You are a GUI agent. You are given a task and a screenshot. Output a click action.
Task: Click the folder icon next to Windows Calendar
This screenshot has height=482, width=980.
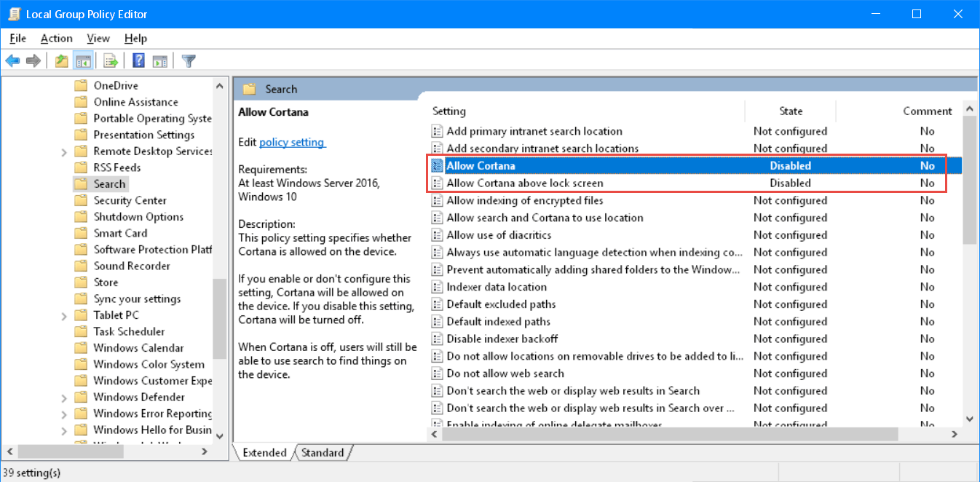point(81,348)
